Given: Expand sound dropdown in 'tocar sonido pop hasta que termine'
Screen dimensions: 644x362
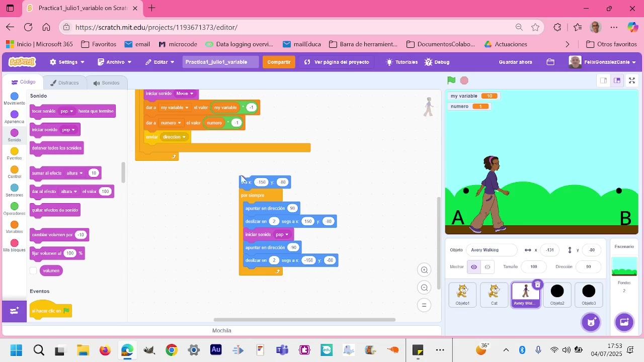Looking at the screenshot, I should tap(67, 111).
